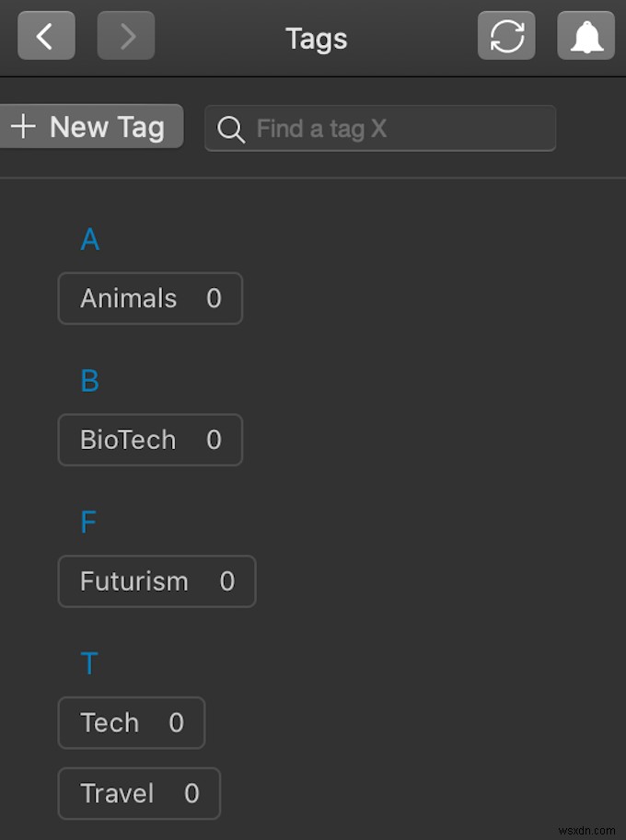Click the note count on the Tech tag

[177, 723]
